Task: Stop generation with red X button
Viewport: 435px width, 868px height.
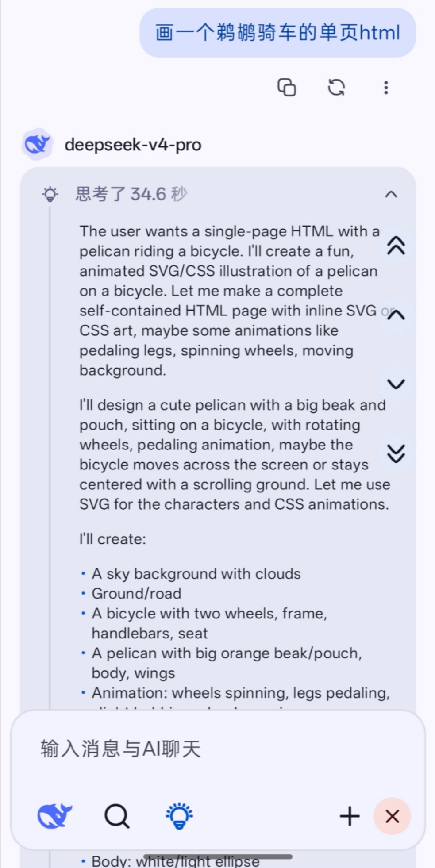Action: click(x=392, y=816)
